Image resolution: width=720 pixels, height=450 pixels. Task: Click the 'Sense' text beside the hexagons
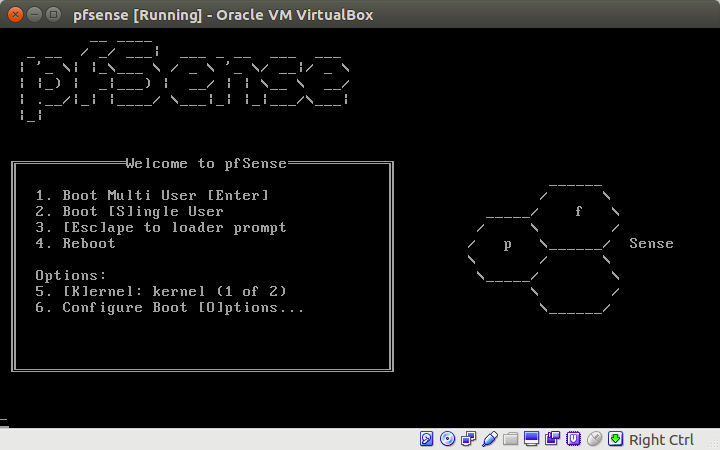pos(651,243)
